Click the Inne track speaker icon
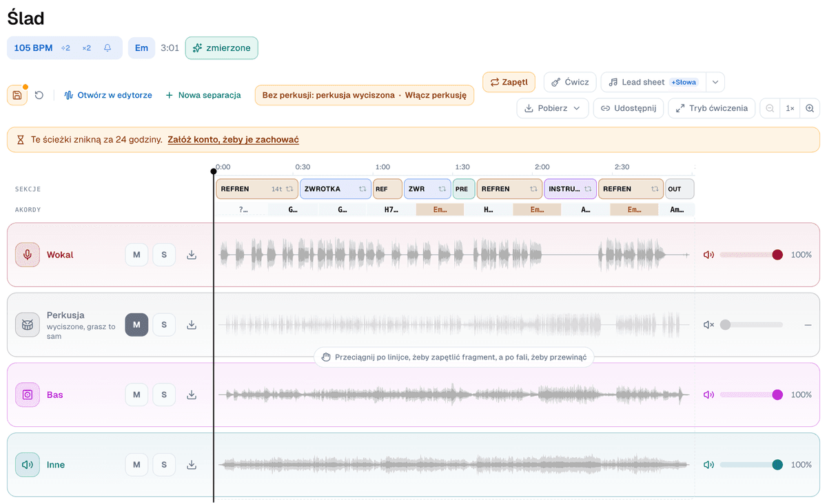The width and height of the screenshot is (827, 504). pos(28,465)
